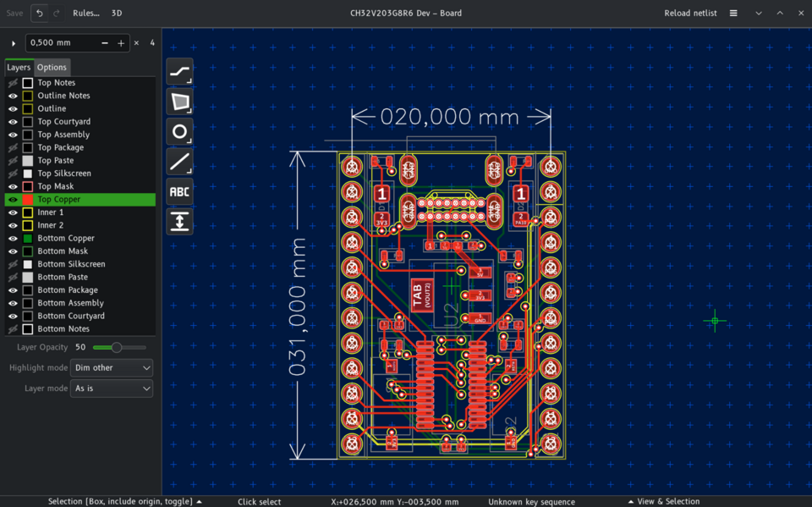Select the draw trace tool

(x=179, y=72)
